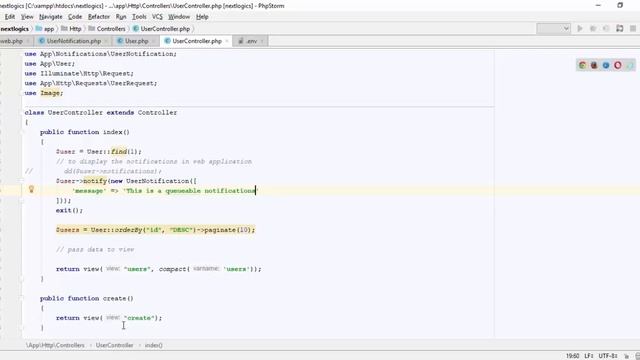The image size is (640, 360).
Task: Click the "pass data to view" comment
Action: click(x=95, y=249)
